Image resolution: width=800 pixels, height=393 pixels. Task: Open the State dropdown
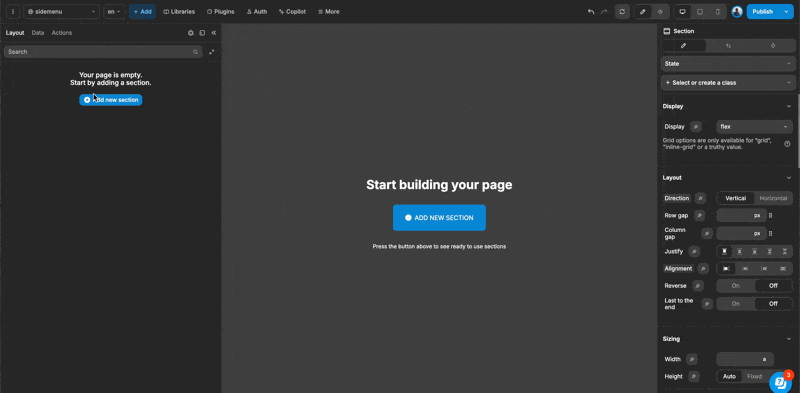[728, 64]
